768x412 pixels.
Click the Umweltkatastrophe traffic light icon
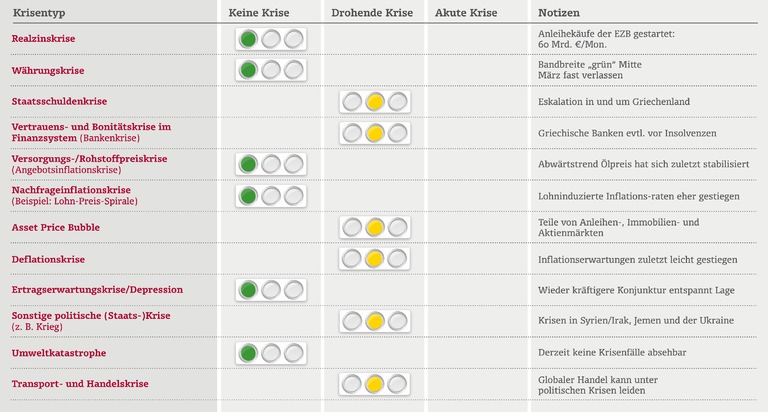tap(271, 353)
